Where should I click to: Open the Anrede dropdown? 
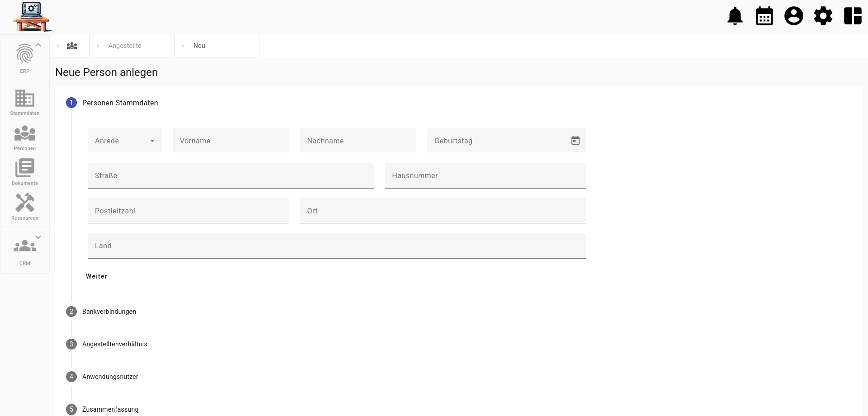point(125,141)
